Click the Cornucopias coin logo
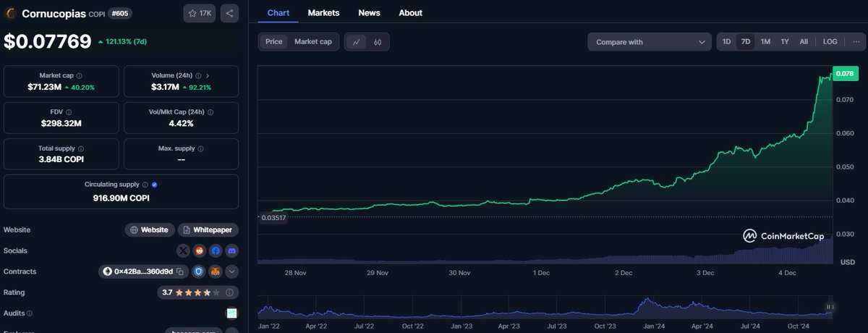The image size is (868, 333). tap(11, 13)
